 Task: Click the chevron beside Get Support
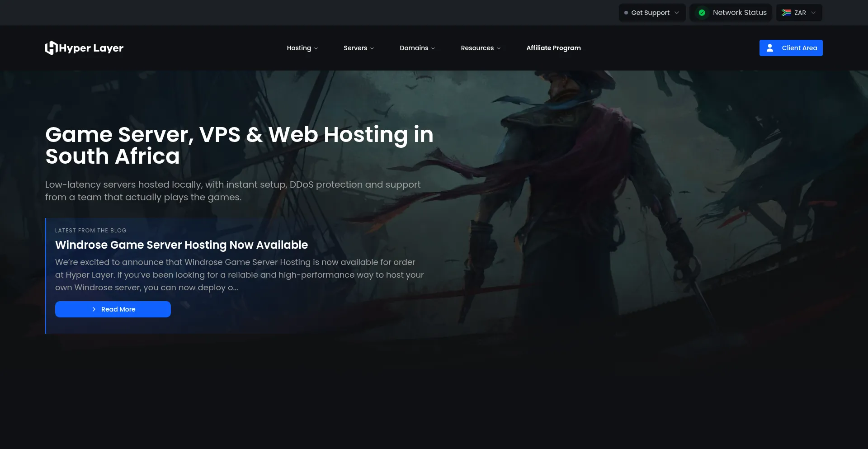677,13
